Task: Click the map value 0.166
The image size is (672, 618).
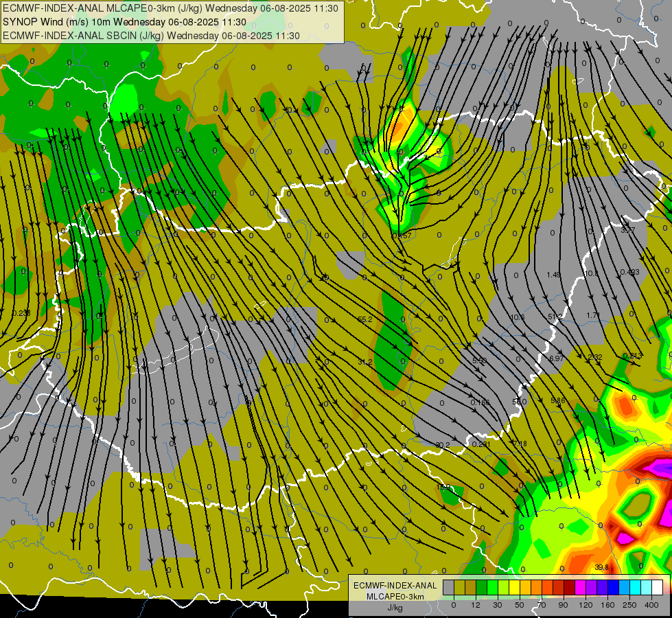Action: tap(480, 402)
